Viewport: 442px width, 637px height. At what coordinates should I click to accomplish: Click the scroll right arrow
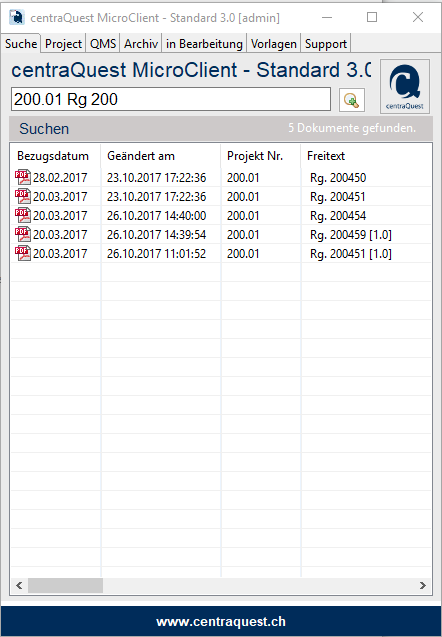coord(422,585)
